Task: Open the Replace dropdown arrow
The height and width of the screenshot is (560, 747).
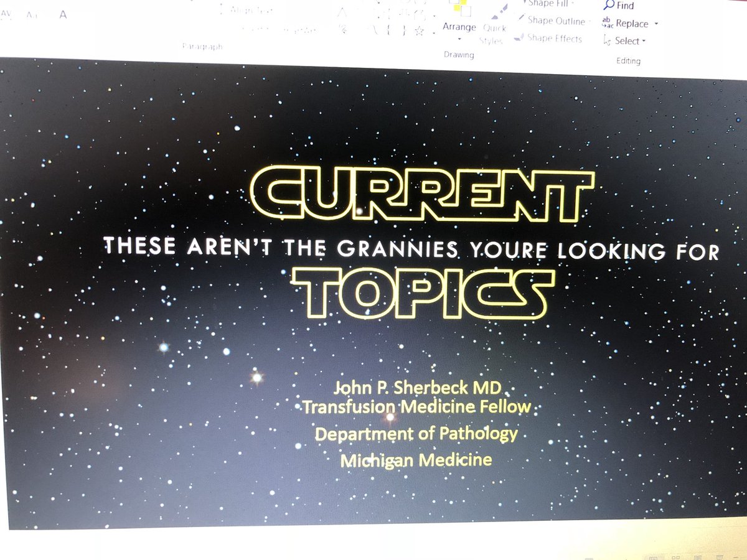Action: (x=656, y=24)
